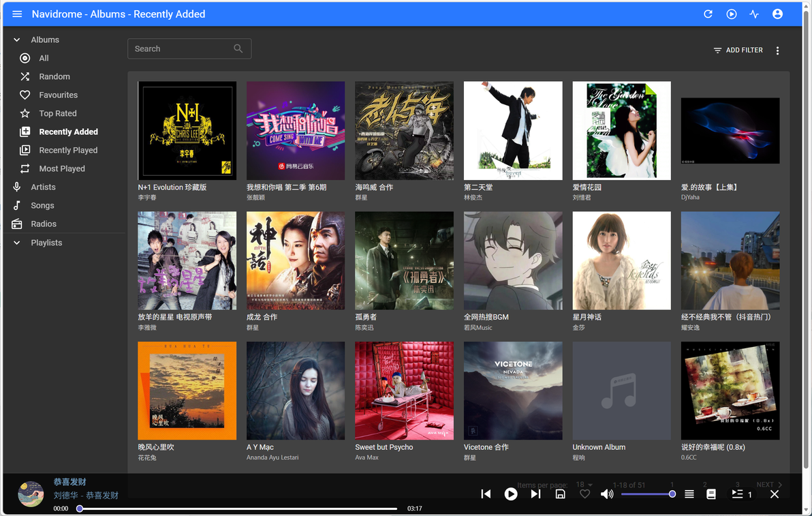Screen dimensions: 812x516
Task: Refresh the album list
Action: [x=708, y=14]
